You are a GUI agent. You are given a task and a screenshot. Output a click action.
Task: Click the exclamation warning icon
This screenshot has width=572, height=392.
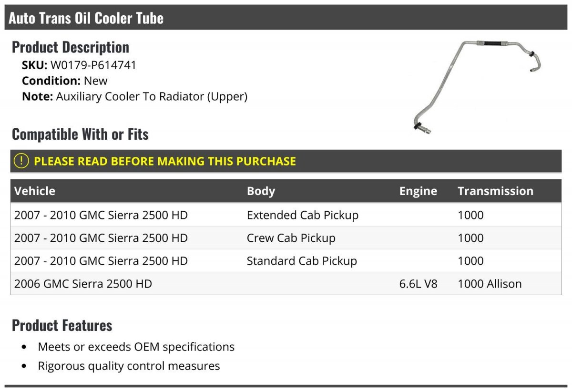(21, 161)
